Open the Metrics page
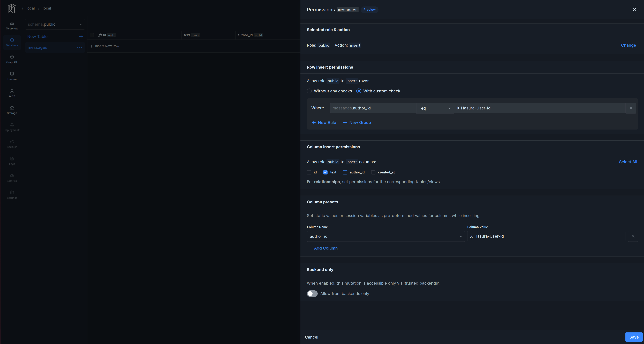This screenshot has height=344, width=644. click(x=12, y=178)
